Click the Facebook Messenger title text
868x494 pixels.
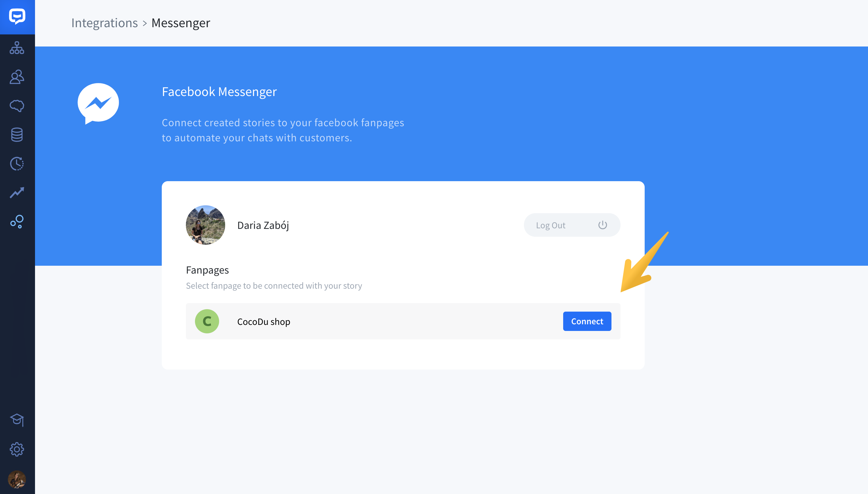pos(219,91)
